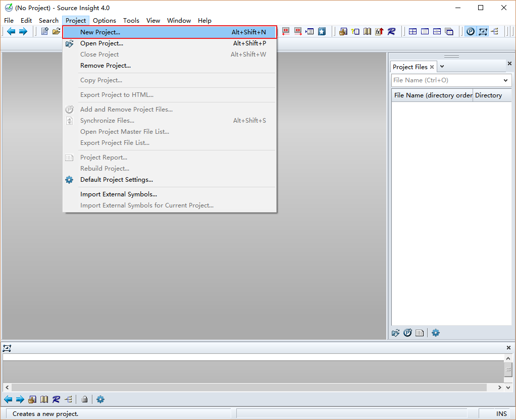Viewport: 516px width, 420px height.
Task: Choose Import External Symbols... menu entry
Action: [170, 194]
